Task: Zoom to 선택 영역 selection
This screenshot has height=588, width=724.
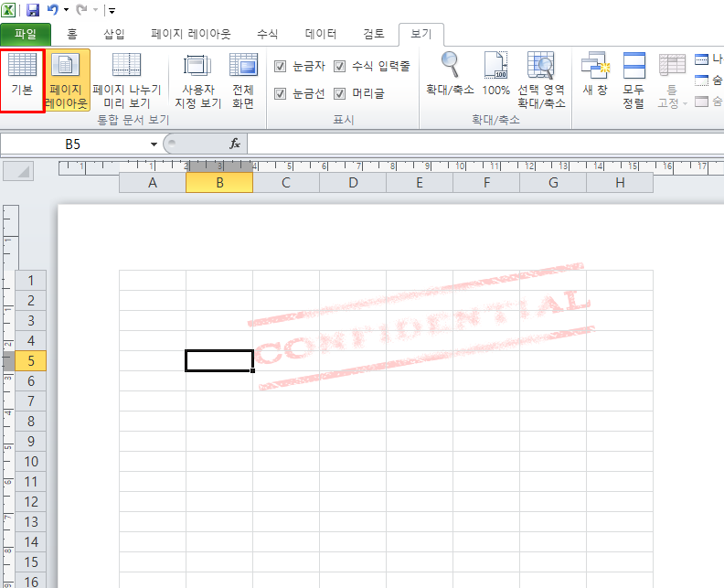Action: (541, 80)
